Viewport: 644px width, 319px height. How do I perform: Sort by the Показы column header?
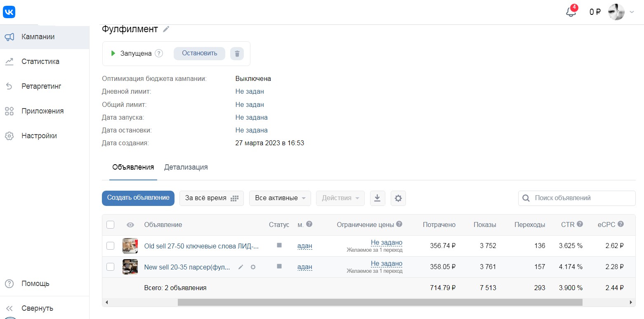(485, 224)
